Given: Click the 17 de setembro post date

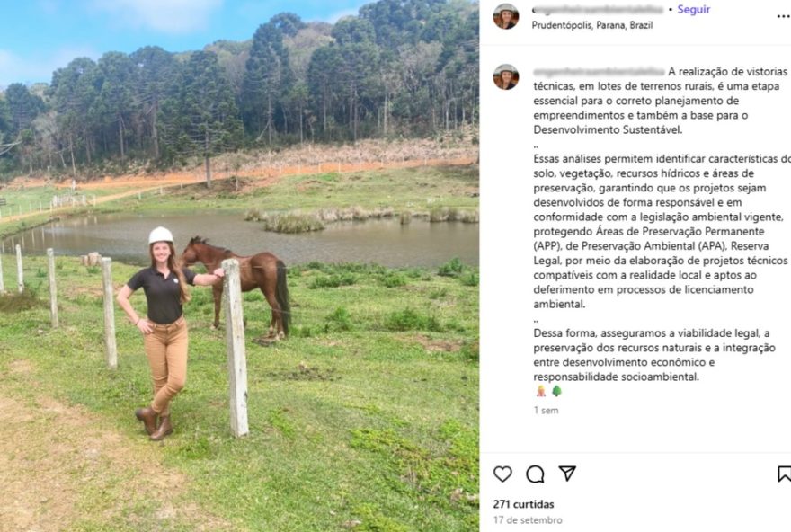Looking at the screenshot, I should click(528, 520).
